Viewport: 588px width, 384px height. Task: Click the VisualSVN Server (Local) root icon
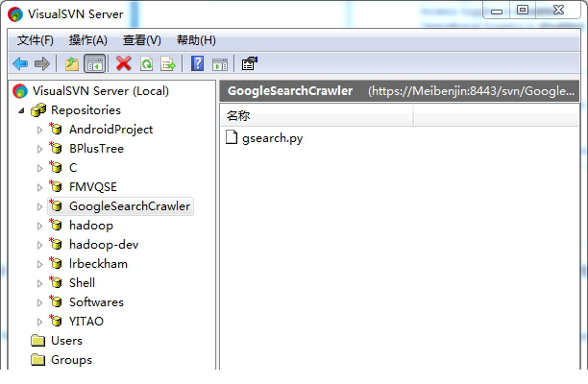pyautogui.click(x=20, y=91)
